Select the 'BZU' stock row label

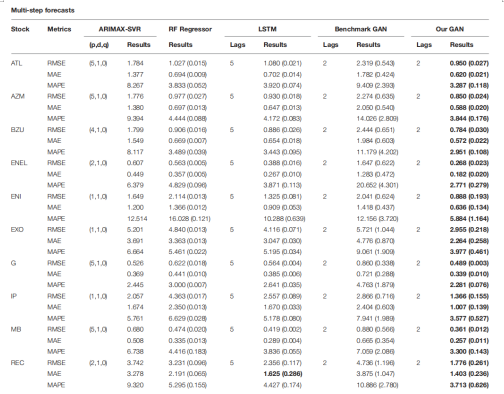click(x=17, y=130)
